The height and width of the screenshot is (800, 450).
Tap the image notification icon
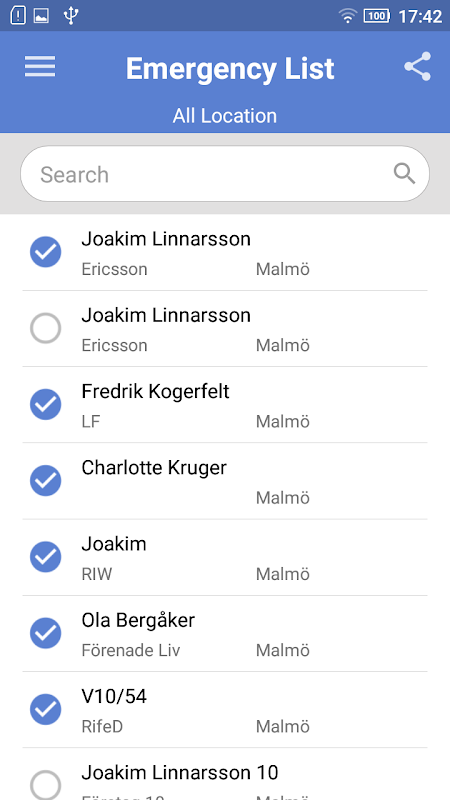tap(41, 16)
